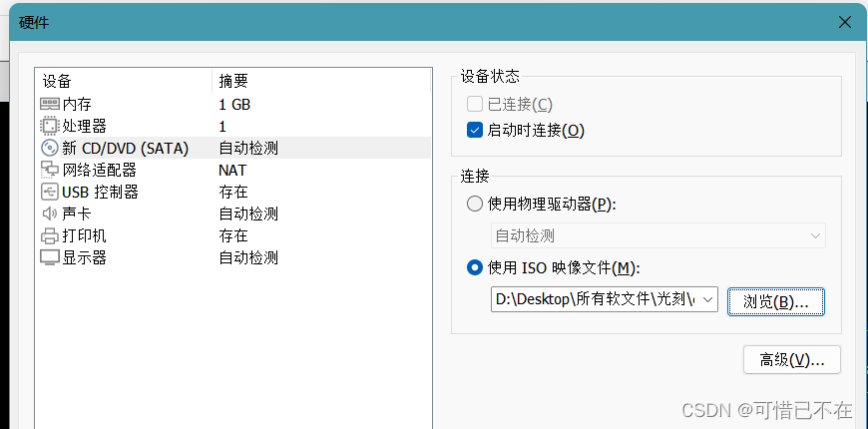Click inside the ISO file path field

tap(595, 299)
